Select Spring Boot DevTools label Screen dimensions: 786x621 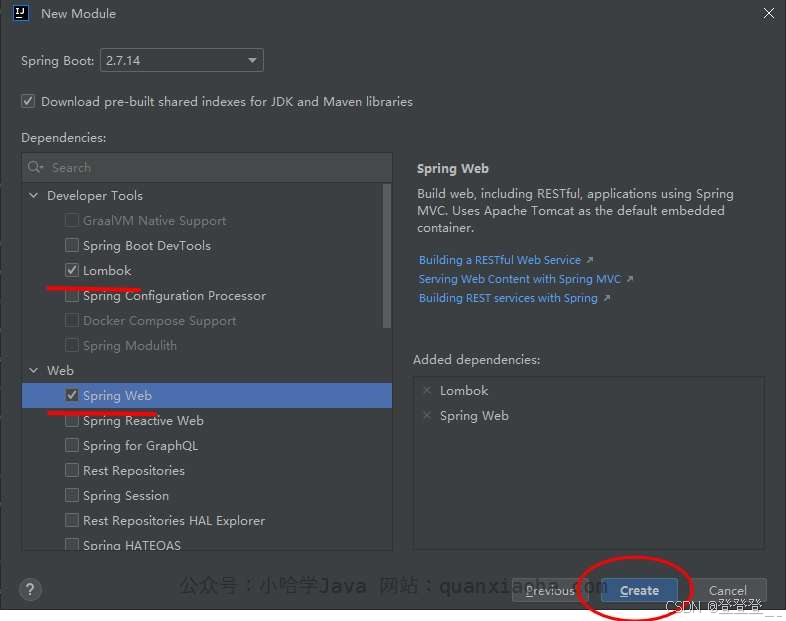[147, 246]
